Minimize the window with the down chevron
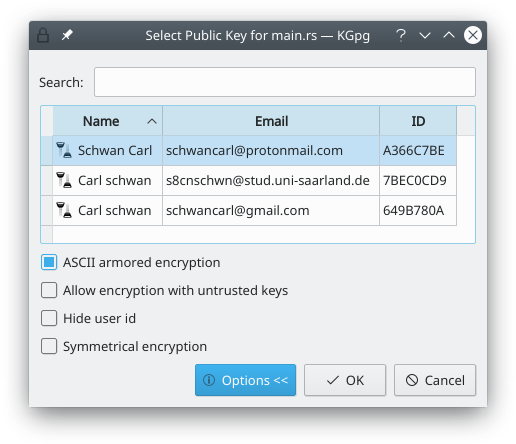Viewport: 516px width, 444px height. click(425, 35)
